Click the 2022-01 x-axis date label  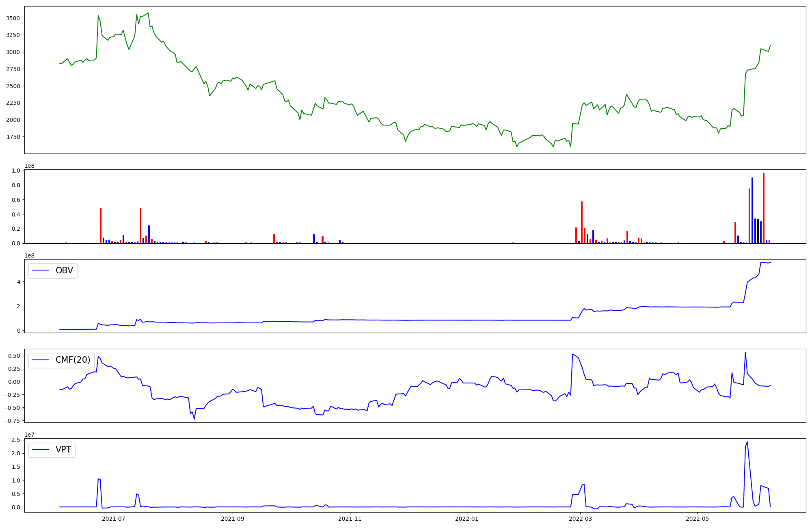[467, 519]
